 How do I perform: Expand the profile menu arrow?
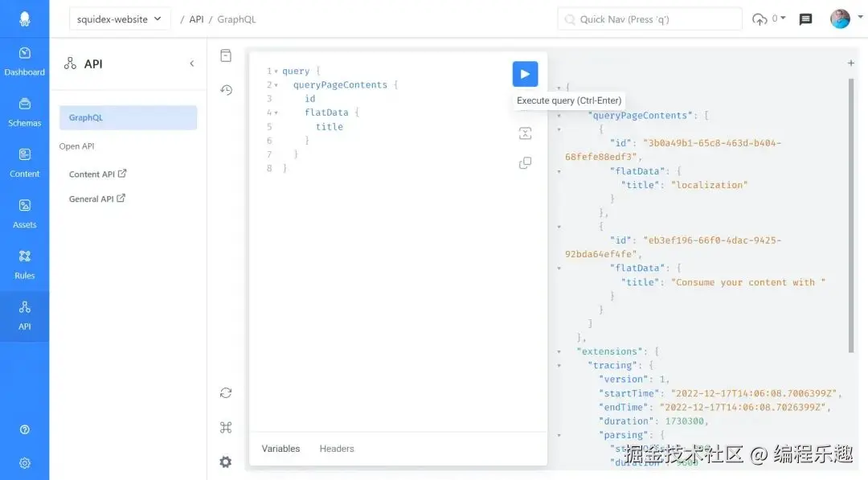point(860,17)
